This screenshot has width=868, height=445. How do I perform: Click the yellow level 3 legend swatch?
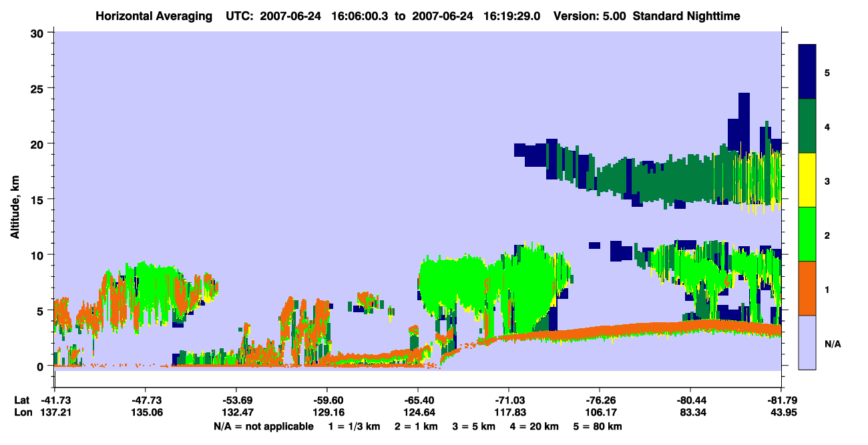pyautogui.click(x=807, y=180)
